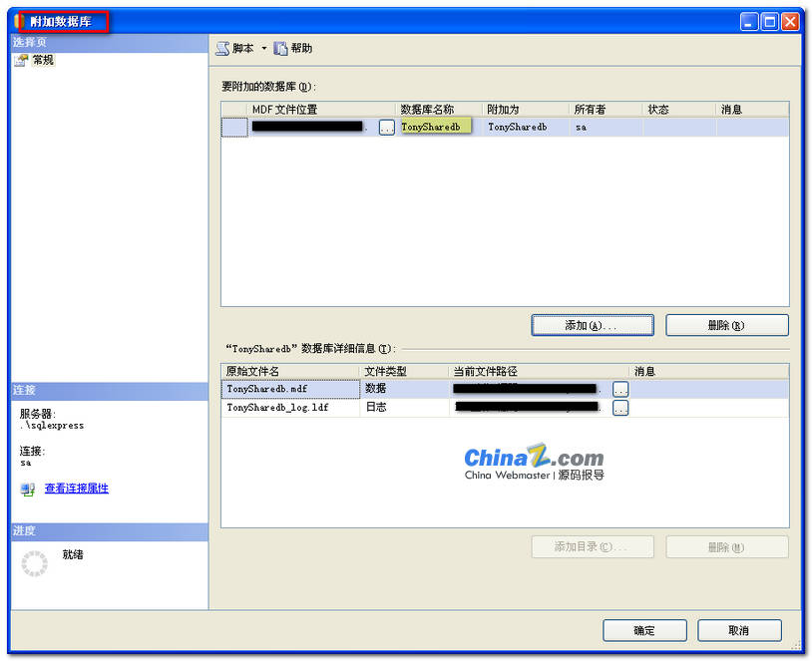Screen dimensions: 812x661
Task: Click the 帮助 help toolbar button
Action: point(293,48)
